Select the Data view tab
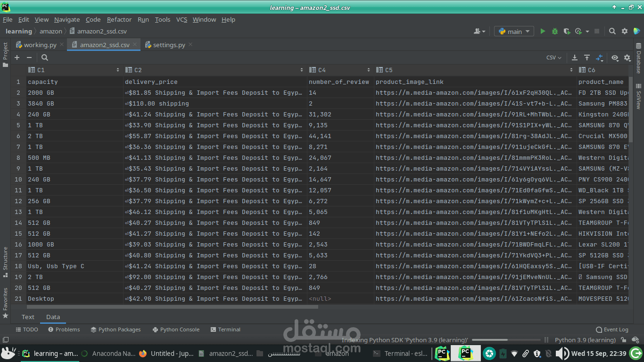This screenshot has width=644, height=362. pyautogui.click(x=53, y=317)
